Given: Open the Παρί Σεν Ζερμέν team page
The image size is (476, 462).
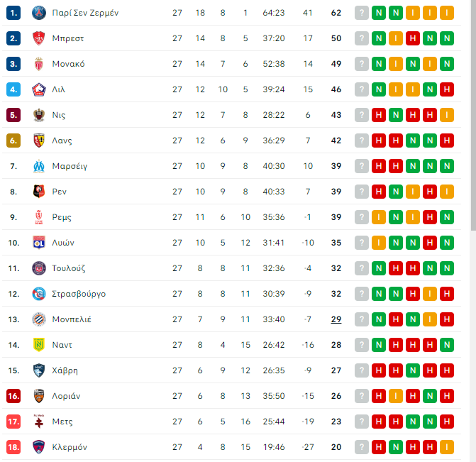Looking at the screenshot, I should (85, 13).
